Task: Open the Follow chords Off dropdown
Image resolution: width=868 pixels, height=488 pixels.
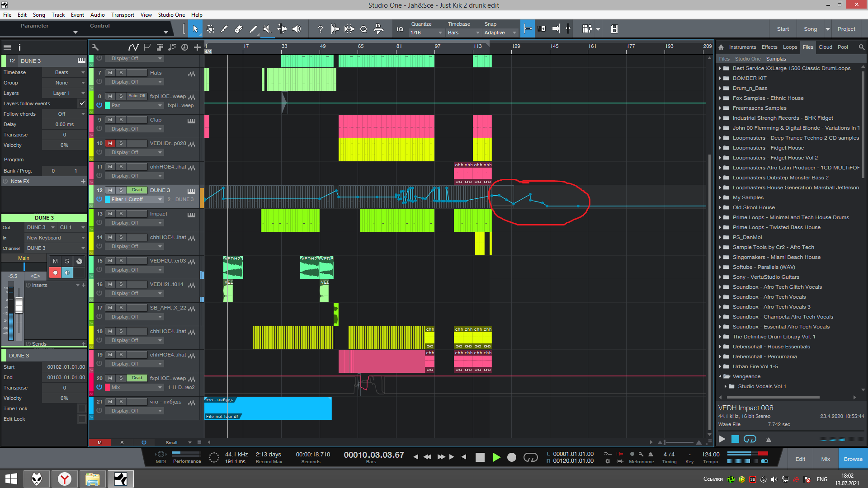Action: click(x=64, y=114)
